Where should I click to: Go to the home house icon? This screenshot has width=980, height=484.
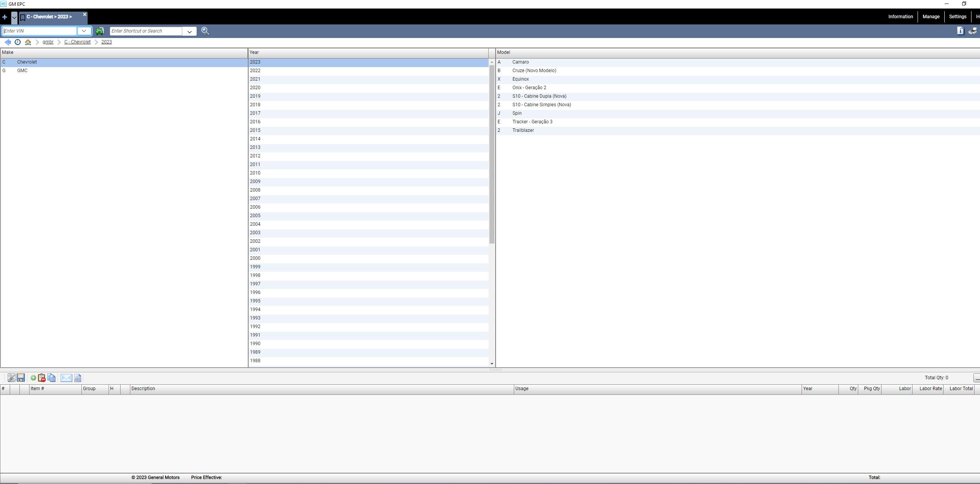pyautogui.click(x=28, y=42)
